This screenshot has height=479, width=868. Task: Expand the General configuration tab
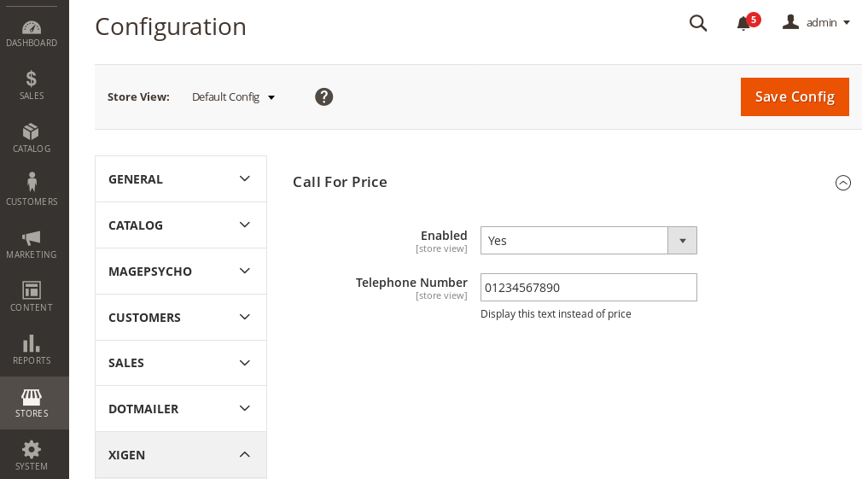(181, 178)
